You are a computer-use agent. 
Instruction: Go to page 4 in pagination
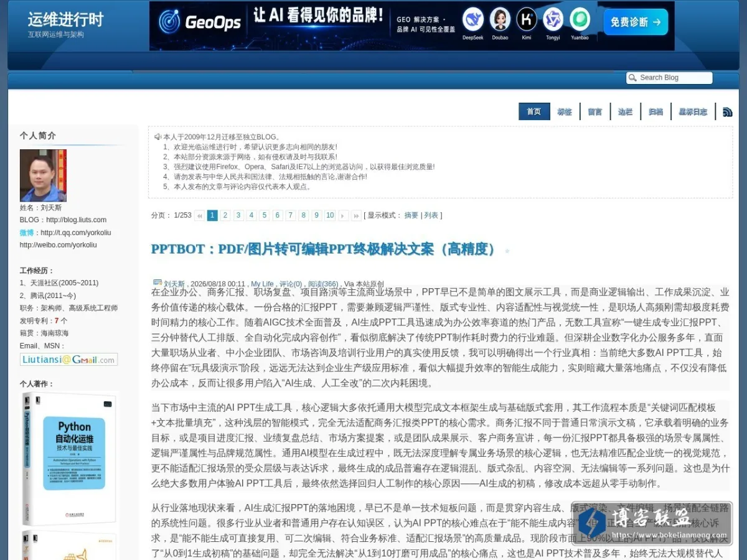(x=251, y=216)
